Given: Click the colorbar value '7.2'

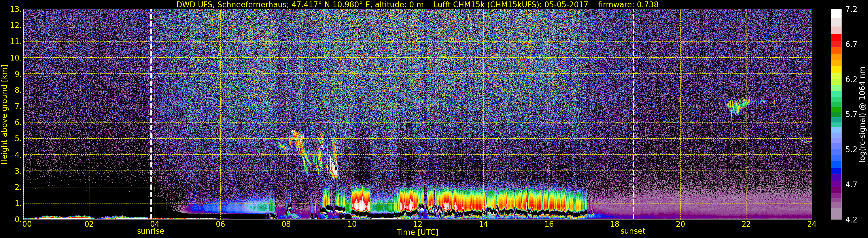Looking at the screenshot, I should [x=851, y=10].
